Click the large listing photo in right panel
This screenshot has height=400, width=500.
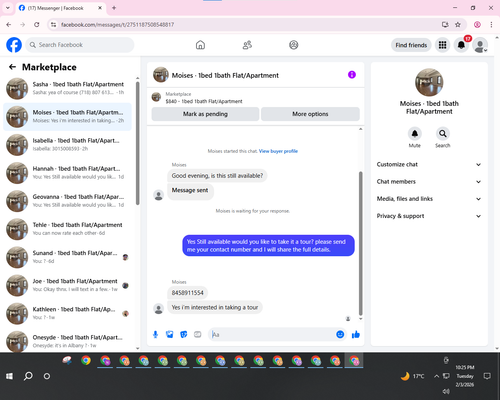pyautogui.click(x=429, y=82)
